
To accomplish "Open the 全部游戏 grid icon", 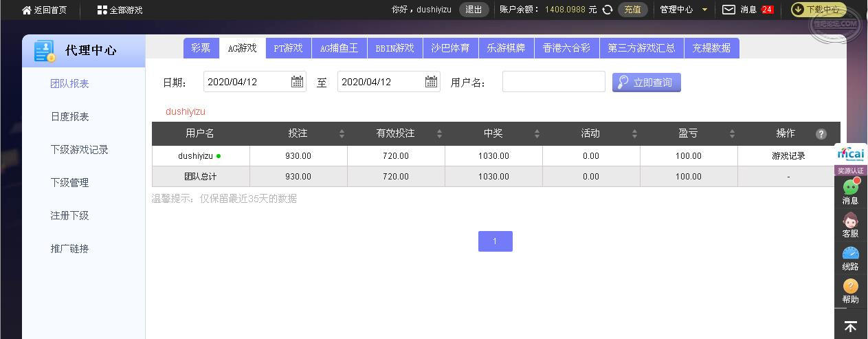I will [102, 10].
